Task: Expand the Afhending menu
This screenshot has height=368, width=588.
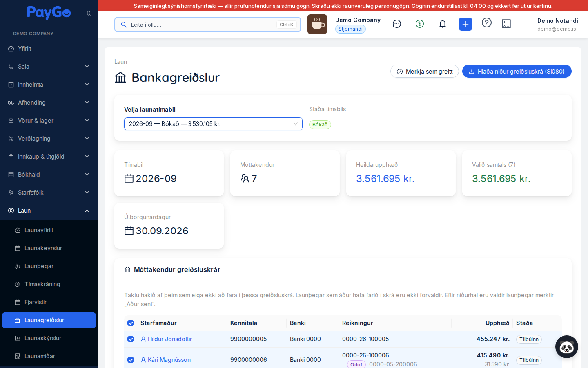Action: click(49, 103)
